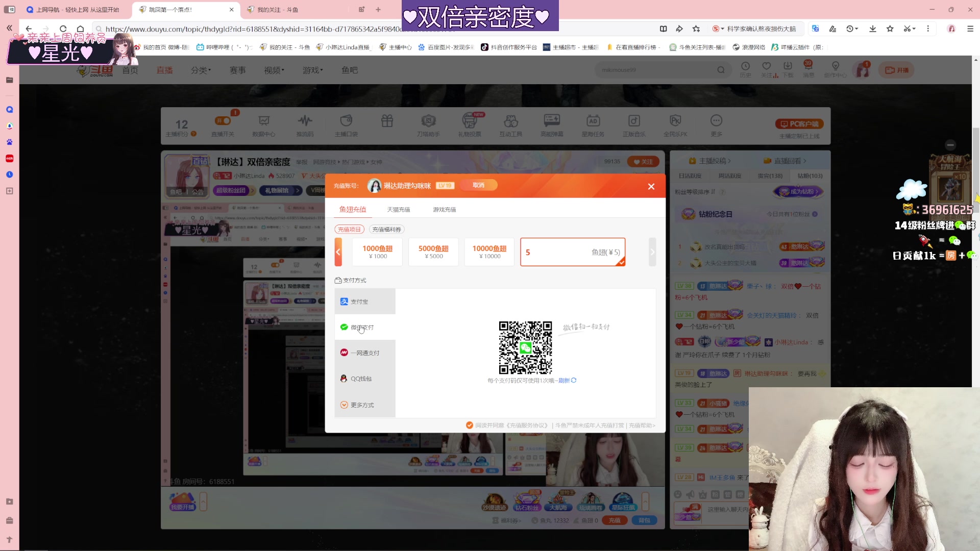This screenshot has height=551, width=980.
Task: Choose the 5000鱼翅 package
Action: tap(434, 252)
